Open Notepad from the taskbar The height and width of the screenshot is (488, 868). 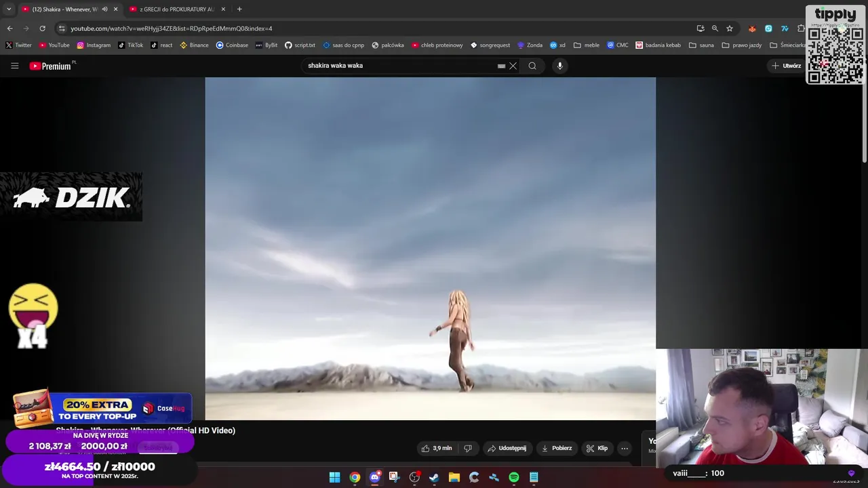click(x=534, y=477)
